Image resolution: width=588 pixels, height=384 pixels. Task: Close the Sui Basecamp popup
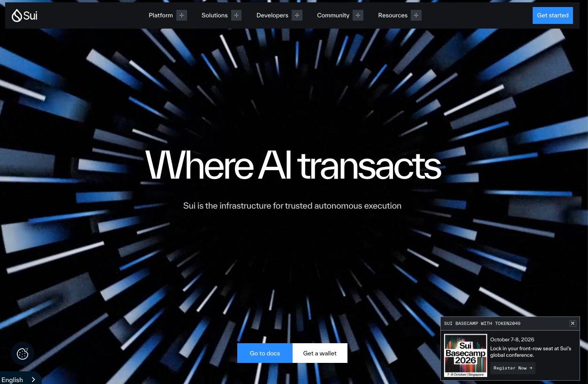[573, 324]
